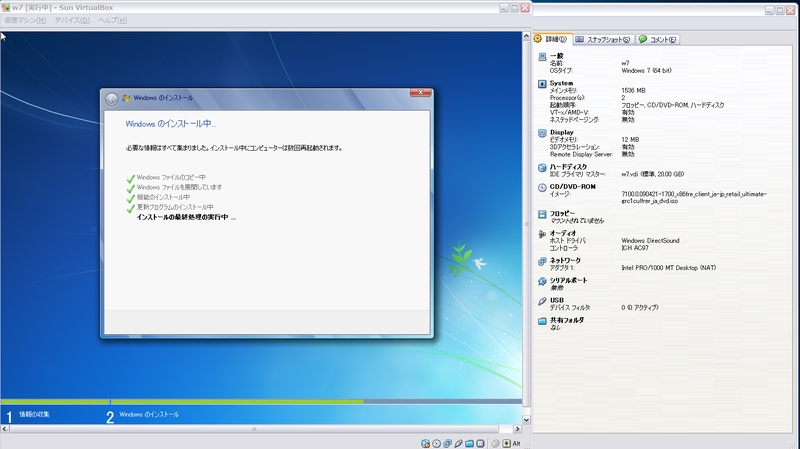Click the シリアルポート section icon
Screen dimensions: 800x449
pyautogui.click(x=542, y=281)
